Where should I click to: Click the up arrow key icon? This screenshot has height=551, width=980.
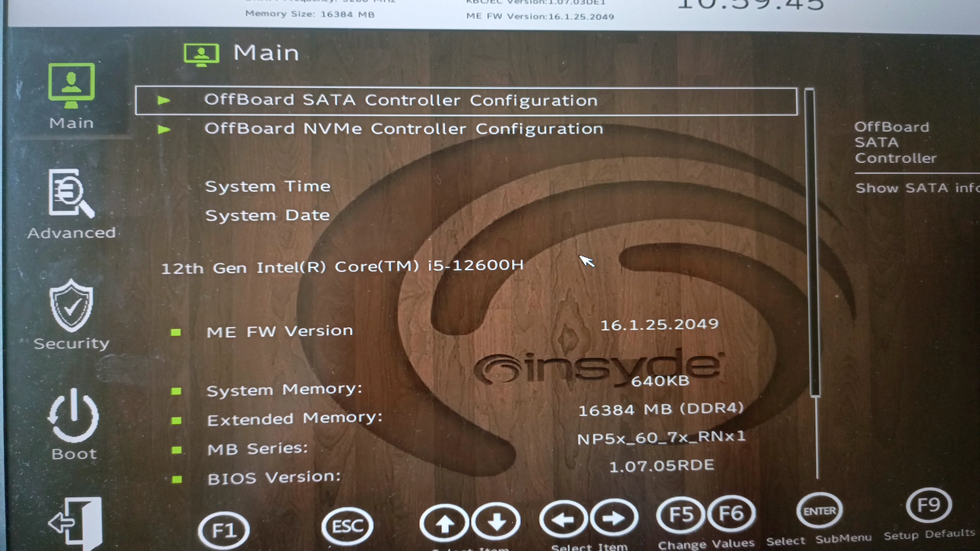coord(444,523)
